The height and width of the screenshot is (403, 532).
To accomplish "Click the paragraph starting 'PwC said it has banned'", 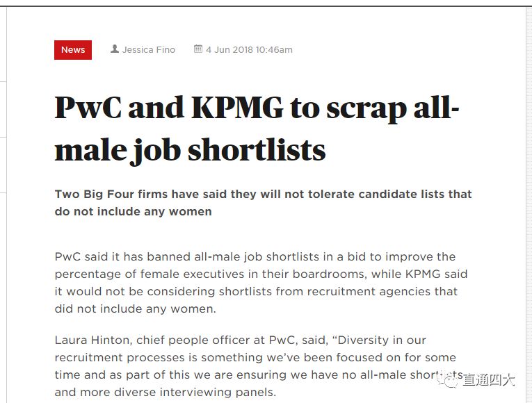I will pyautogui.click(x=261, y=283).
